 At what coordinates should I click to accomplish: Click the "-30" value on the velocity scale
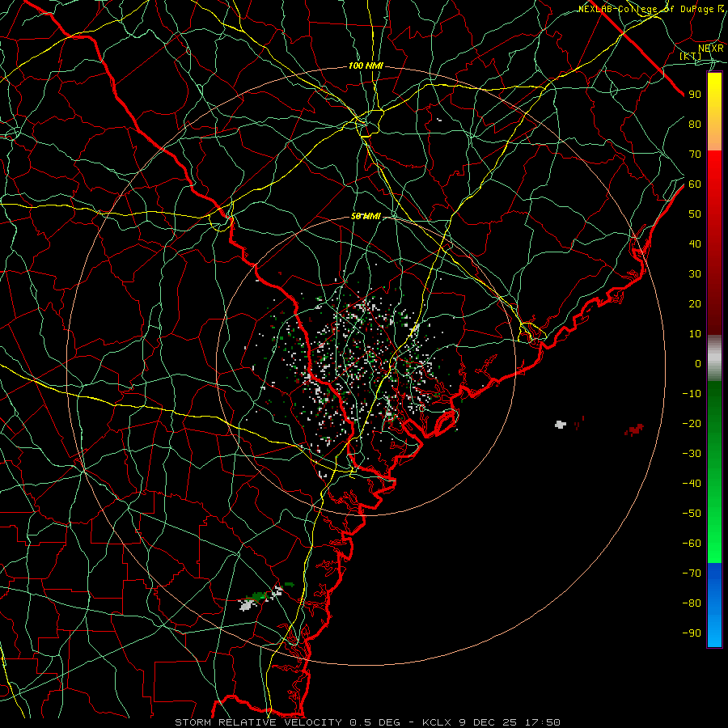[692, 454]
